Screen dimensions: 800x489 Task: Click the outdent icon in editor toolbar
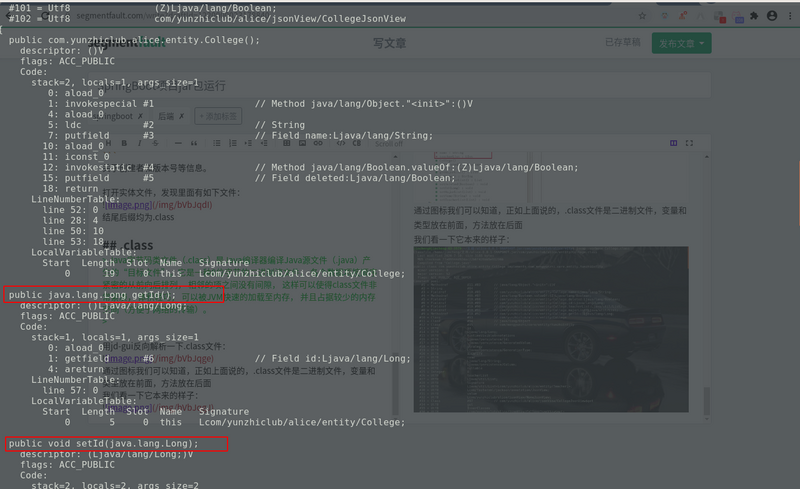(x=264, y=143)
